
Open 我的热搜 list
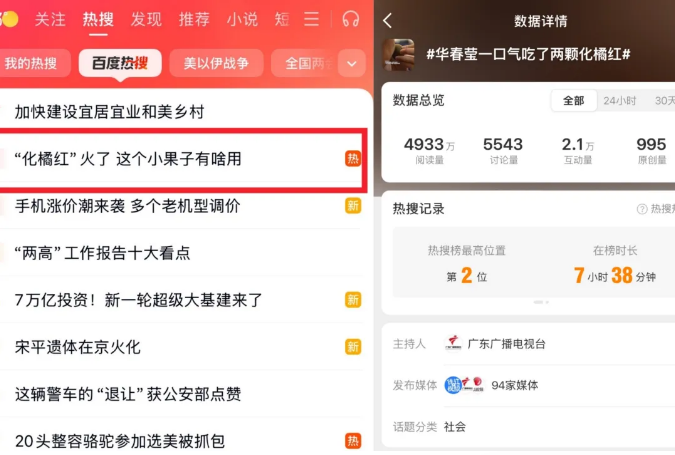pyautogui.click(x=31, y=63)
